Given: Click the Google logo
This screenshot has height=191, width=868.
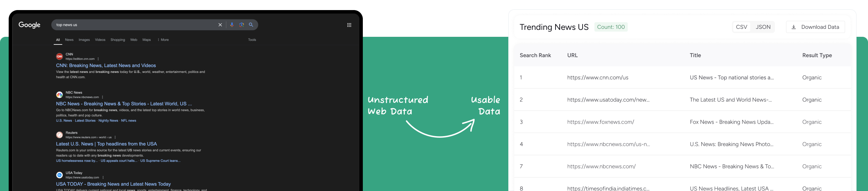Looking at the screenshot, I should 30,25.
